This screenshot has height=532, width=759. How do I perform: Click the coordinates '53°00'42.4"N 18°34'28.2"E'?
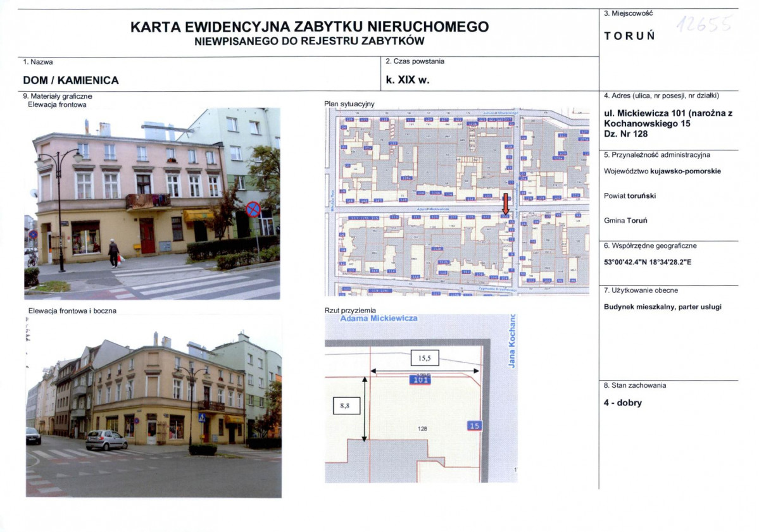[x=648, y=263]
